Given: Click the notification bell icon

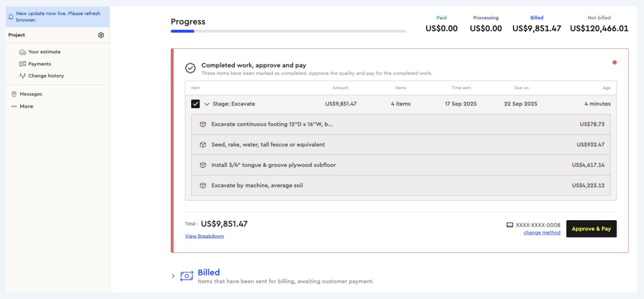Looking at the screenshot, I should [x=11, y=16].
